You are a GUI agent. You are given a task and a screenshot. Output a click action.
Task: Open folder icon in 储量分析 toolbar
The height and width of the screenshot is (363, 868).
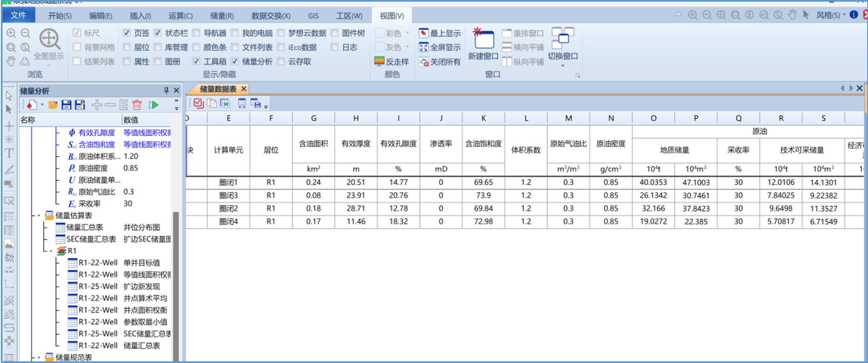(x=53, y=105)
